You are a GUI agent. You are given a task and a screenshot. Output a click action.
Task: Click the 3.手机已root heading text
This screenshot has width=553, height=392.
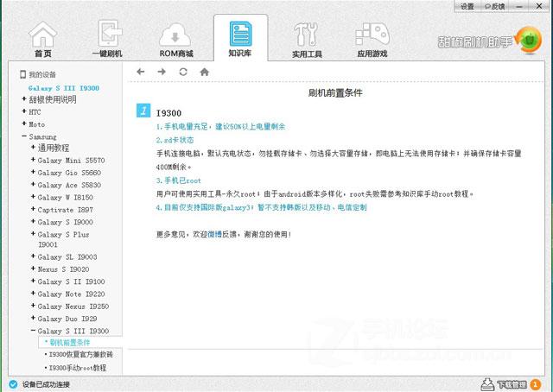pos(179,180)
